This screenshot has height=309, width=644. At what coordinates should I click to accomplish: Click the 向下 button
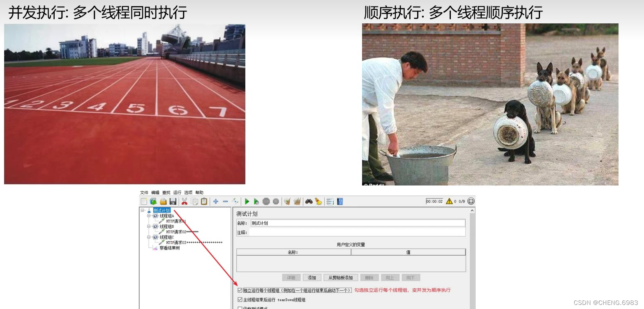[x=411, y=278]
